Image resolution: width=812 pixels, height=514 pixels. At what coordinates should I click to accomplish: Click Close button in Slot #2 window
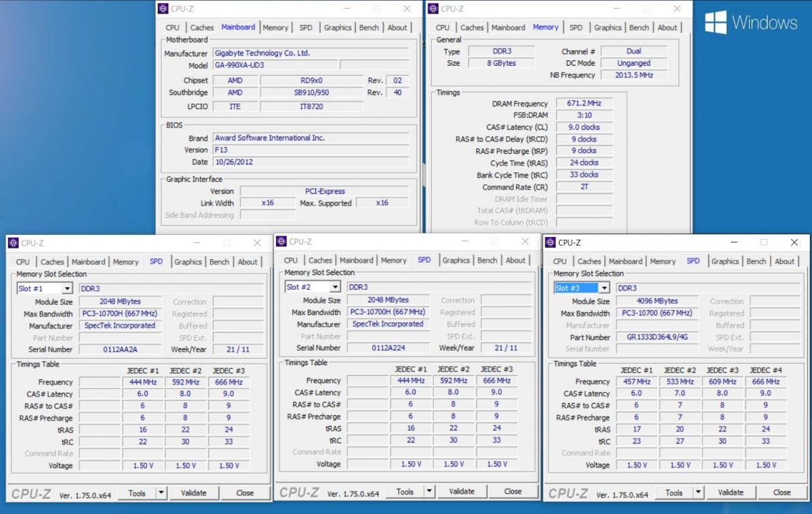click(513, 492)
